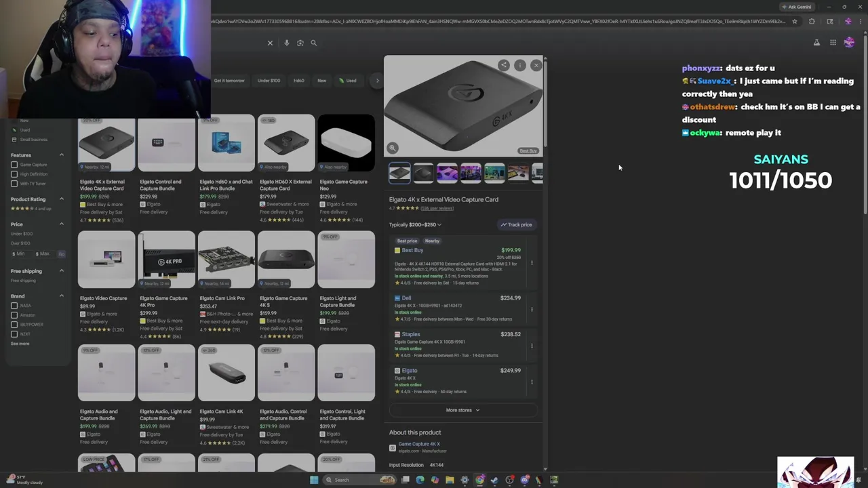
Task: Open browser profile icon in toolbar
Action: click(848, 21)
